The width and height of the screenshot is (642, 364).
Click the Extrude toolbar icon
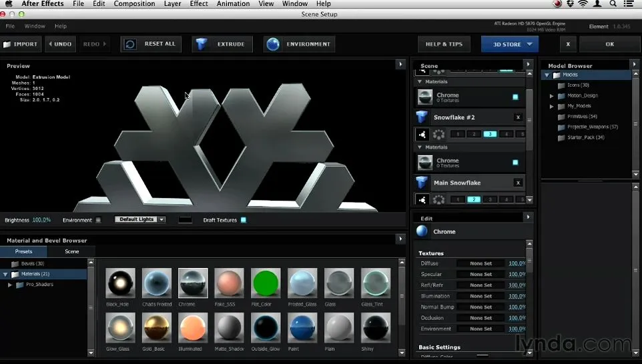click(x=201, y=44)
